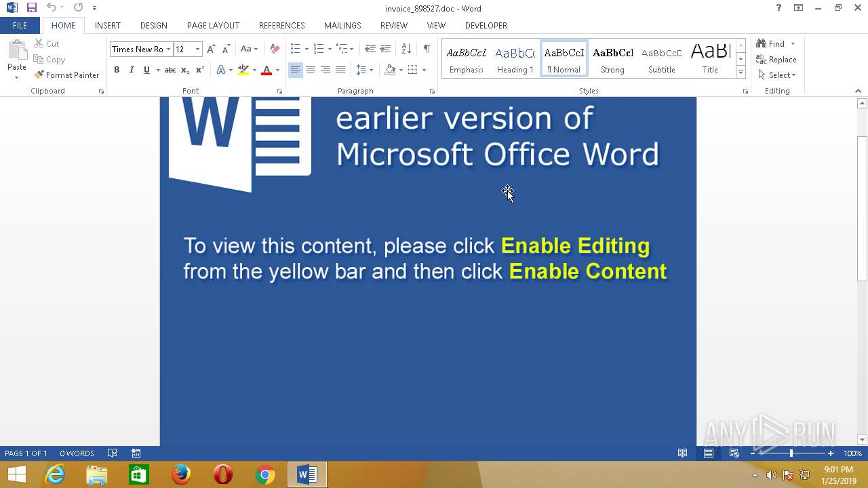This screenshot has height=488, width=868.
Task: Increase paragraph indent
Action: 385,49
